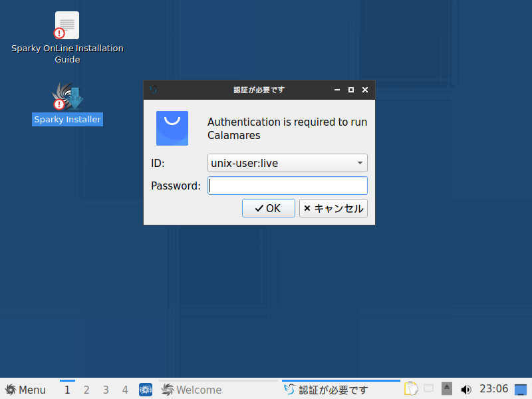
Task: Switch to workspace 4 in the pager
Action: click(125, 390)
